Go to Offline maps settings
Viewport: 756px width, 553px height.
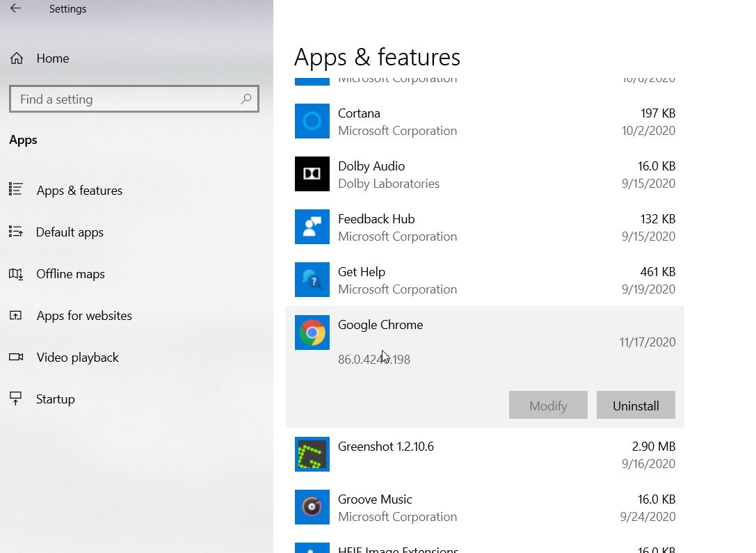(70, 274)
